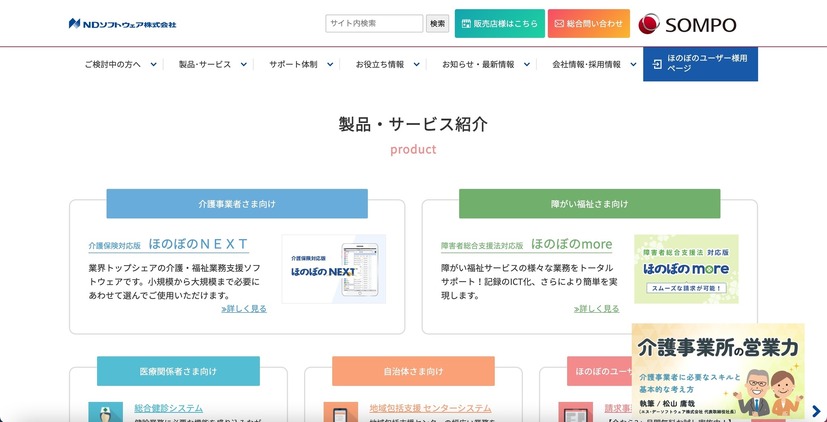The width and height of the screenshot is (827, 422).
Task: Click the 地域包括支援センターシステム tablet icon
Action: [x=340, y=412]
